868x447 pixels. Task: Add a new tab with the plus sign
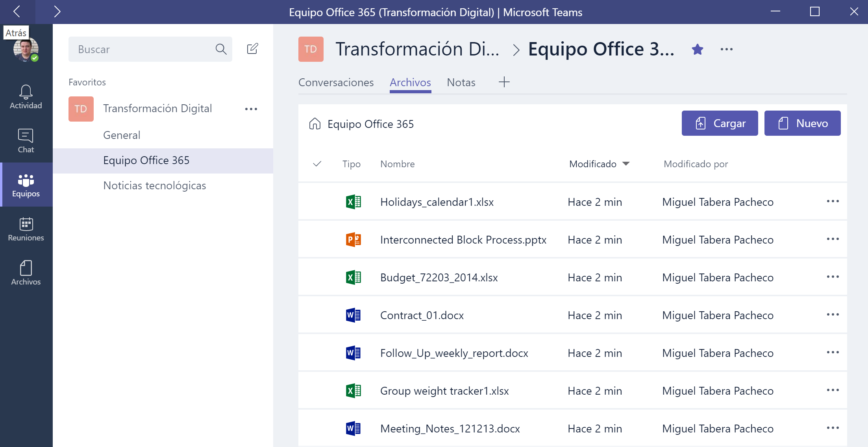point(504,82)
